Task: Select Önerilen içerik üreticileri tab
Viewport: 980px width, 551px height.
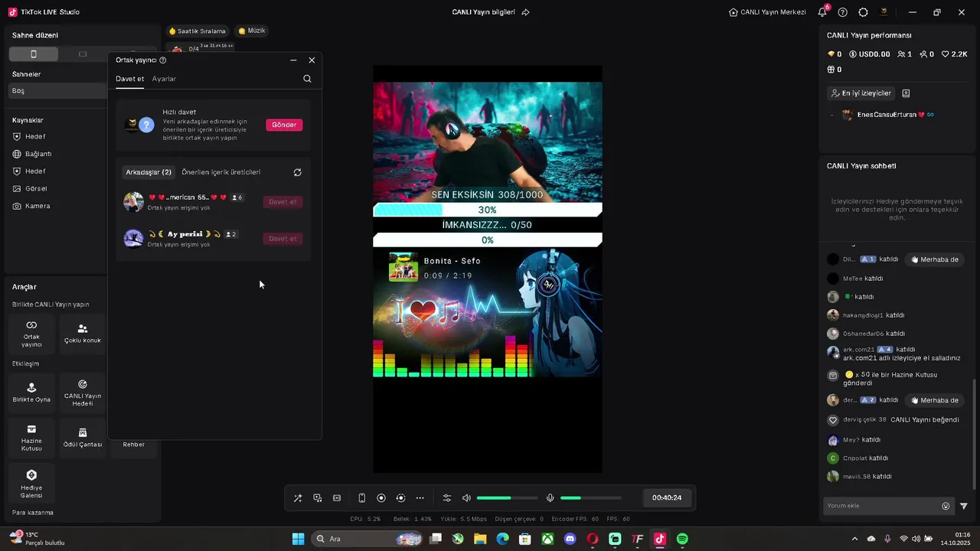Action: [221, 172]
